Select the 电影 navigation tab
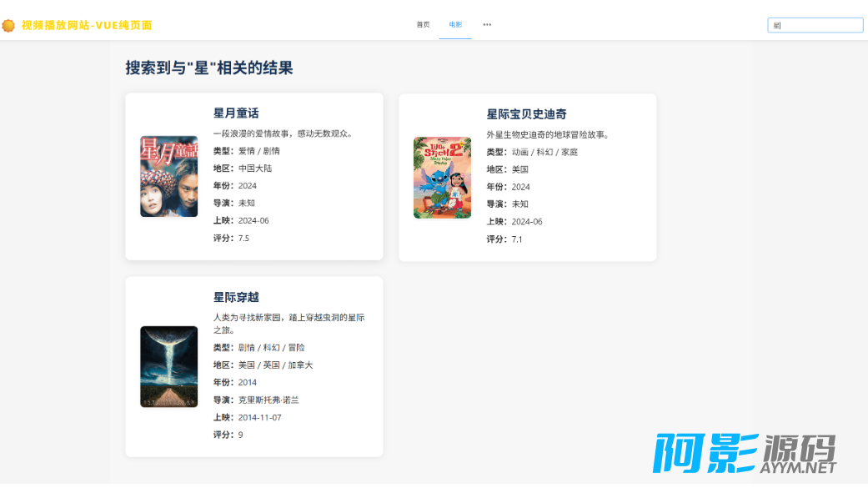 pos(455,25)
